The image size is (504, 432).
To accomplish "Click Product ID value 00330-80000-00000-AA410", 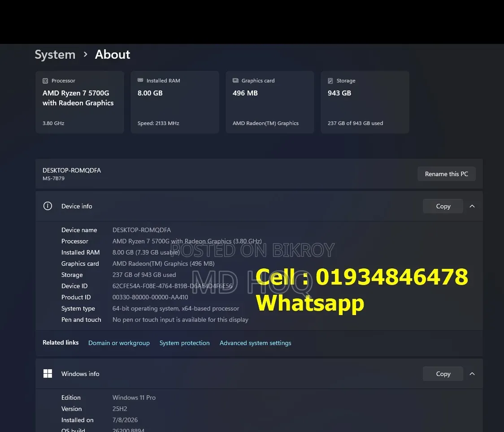I will pos(150,297).
